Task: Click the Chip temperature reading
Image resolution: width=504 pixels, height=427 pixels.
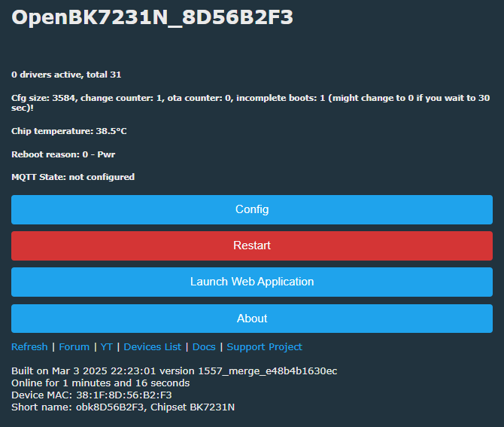Action: pos(68,131)
